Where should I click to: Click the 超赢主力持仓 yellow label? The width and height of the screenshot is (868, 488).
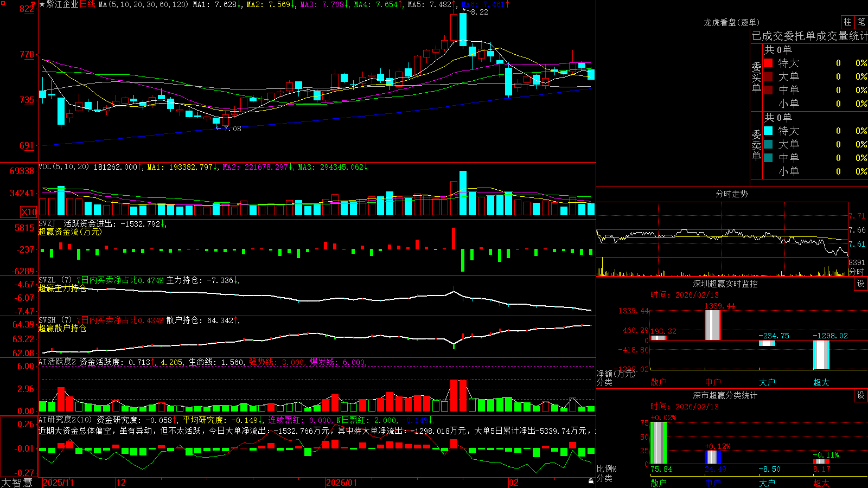click(62, 288)
